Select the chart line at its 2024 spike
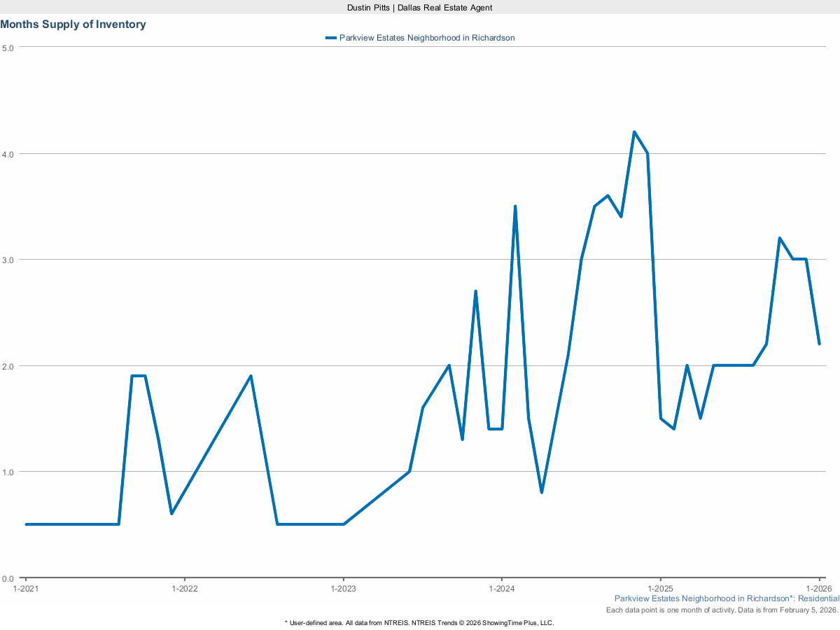 tap(515, 205)
